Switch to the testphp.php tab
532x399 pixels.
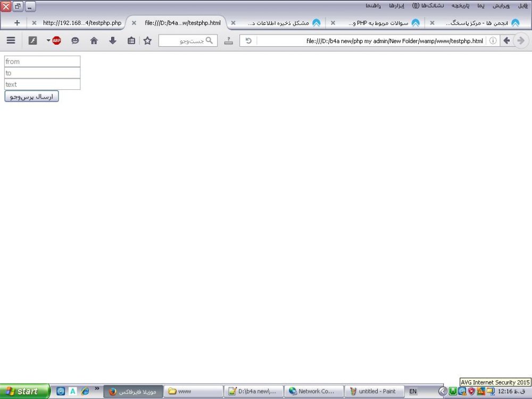point(82,23)
